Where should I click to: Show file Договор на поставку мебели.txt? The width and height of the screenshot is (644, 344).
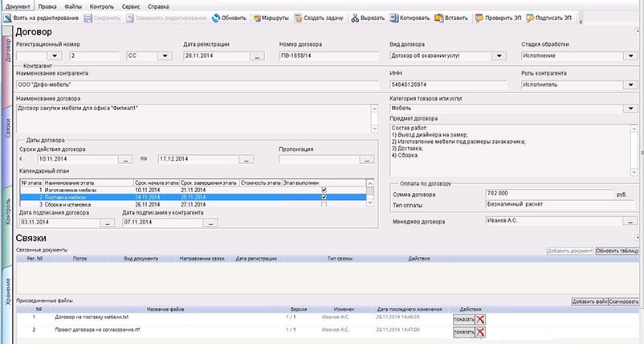[463, 319]
